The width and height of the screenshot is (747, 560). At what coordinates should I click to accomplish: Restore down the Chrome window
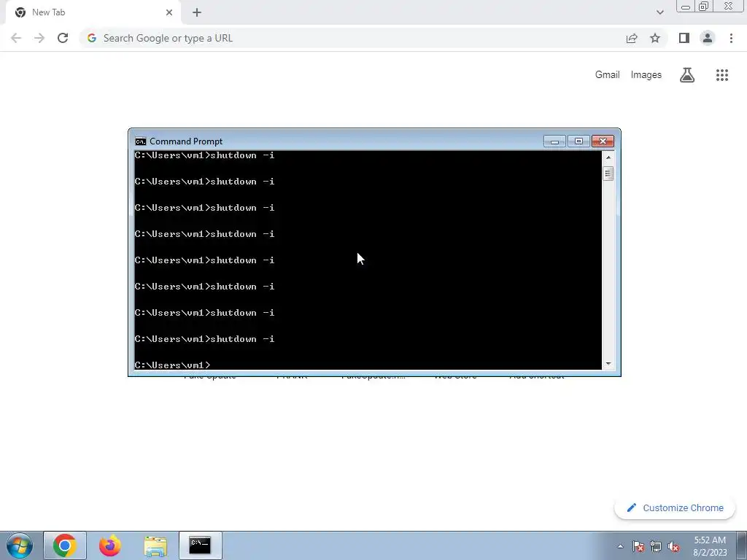(703, 7)
